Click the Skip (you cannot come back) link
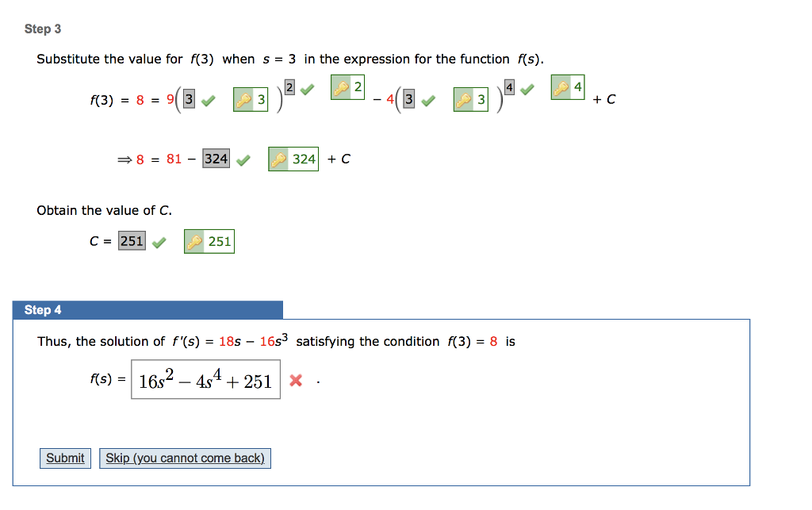This screenshot has height=510, width=812. click(x=185, y=458)
